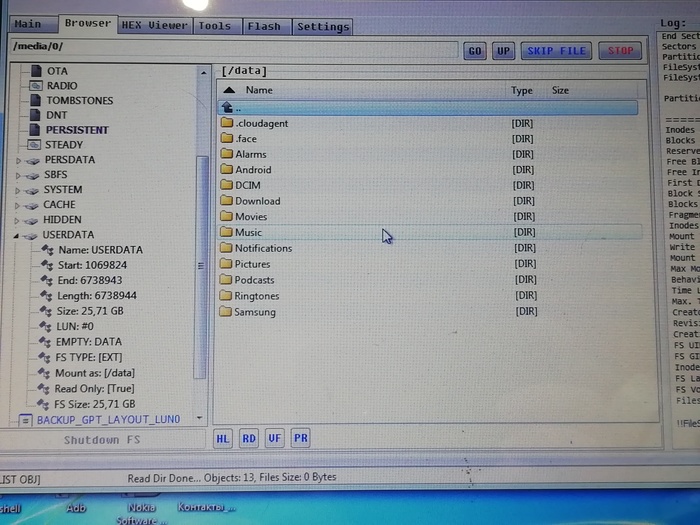Click the Shutdown FS button
Screen dimensions: 700x525
[x=102, y=440]
